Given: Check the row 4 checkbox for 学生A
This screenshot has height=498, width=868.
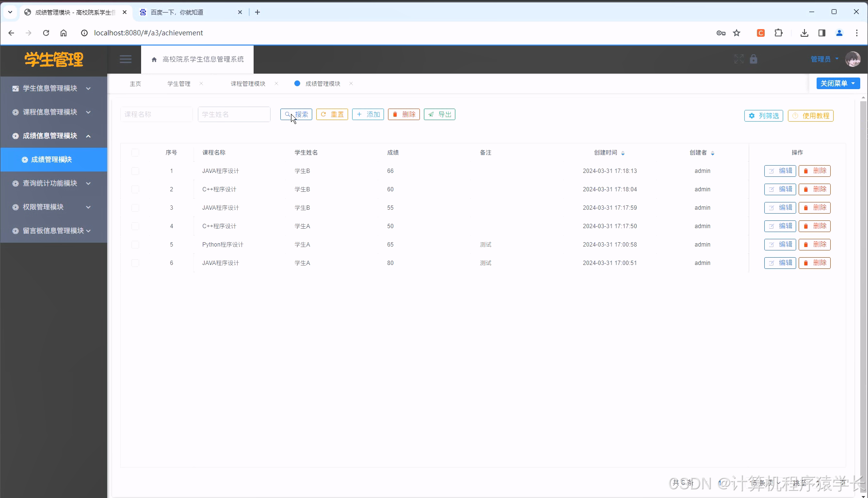Looking at the screenshot, I should 135,226.
